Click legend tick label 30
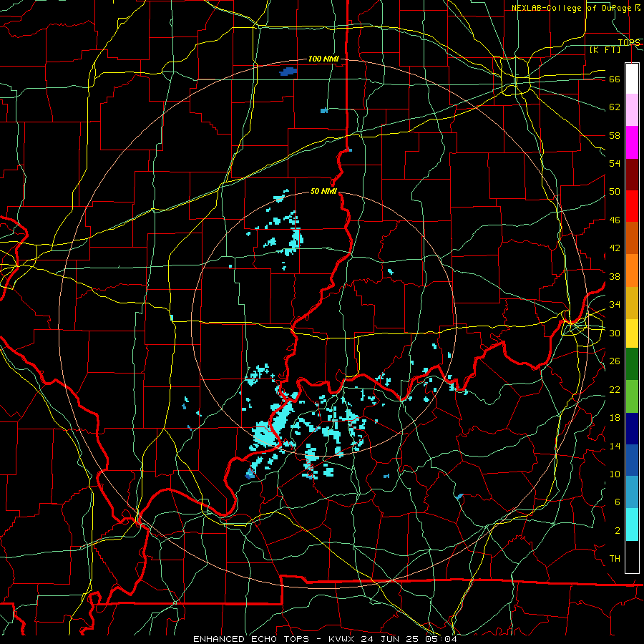This screenshot has width=644, height=644. [x=615, y=333]
